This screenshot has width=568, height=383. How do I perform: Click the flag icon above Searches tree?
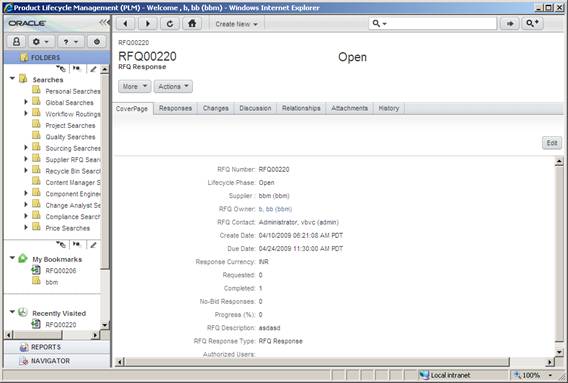(76, 68)
